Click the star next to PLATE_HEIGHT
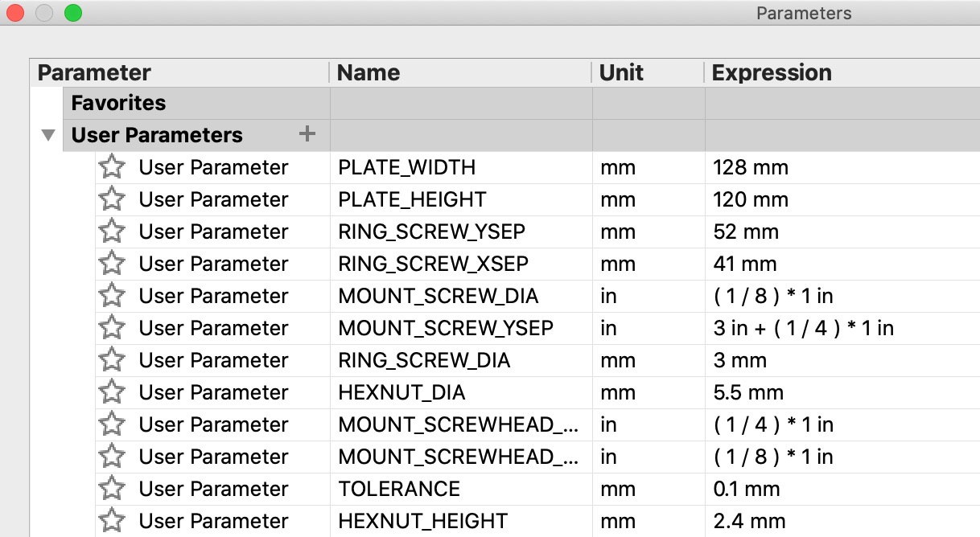The height and width of the screenshot is (537, 980). 112,199
